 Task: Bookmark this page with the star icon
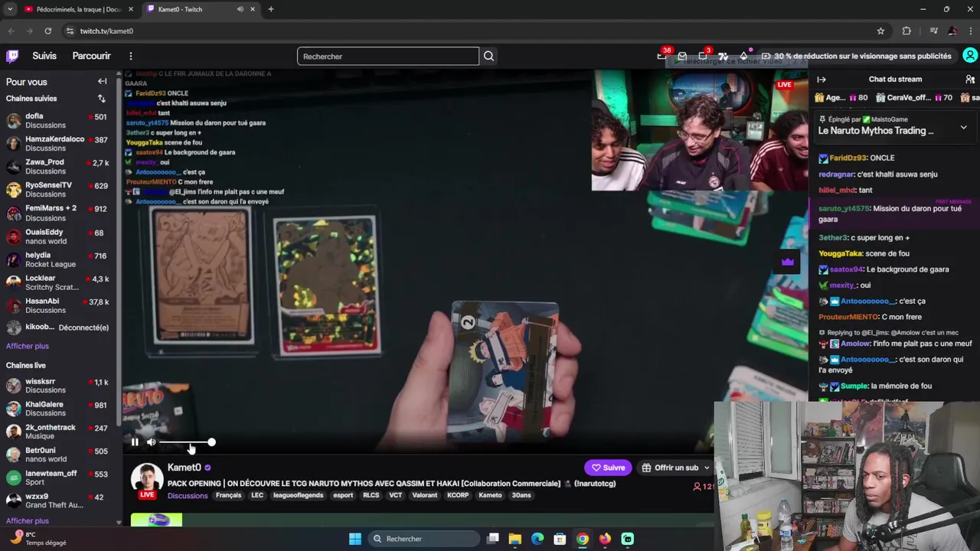coord(880,31)
